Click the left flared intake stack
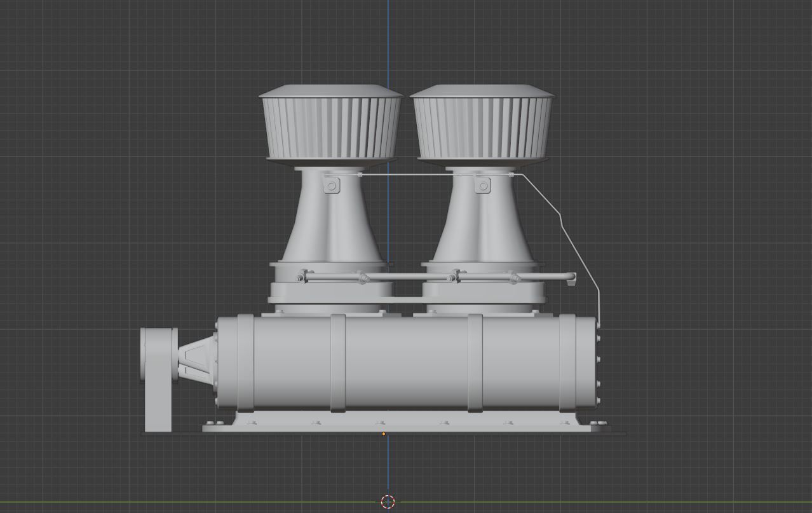The width and height of the screenshot is (812, 513). point(332,216)
